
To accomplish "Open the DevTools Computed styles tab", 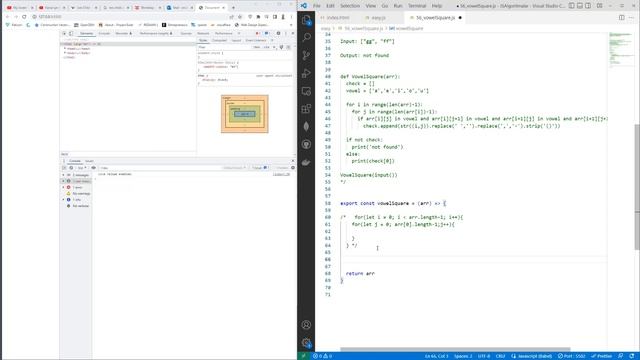I will pyautogui.click(x=219, y=40).
